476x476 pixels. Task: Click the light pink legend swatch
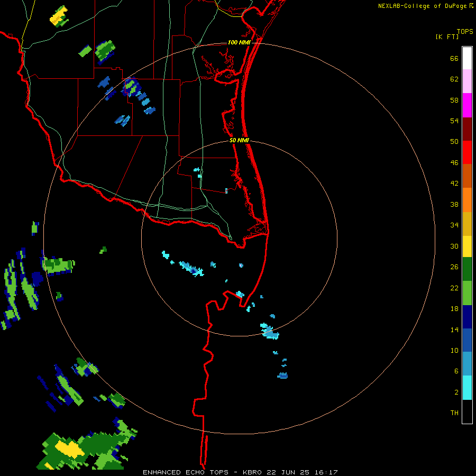click(467, 81)
